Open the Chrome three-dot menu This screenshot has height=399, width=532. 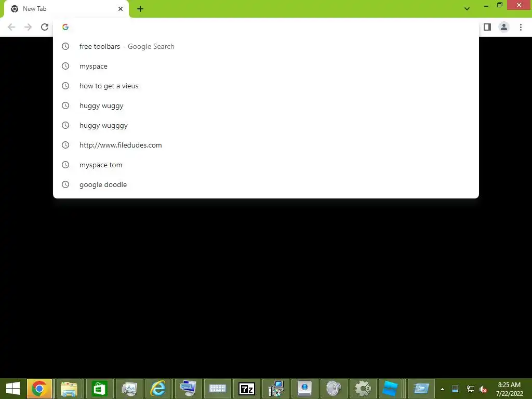coord(521,27)
